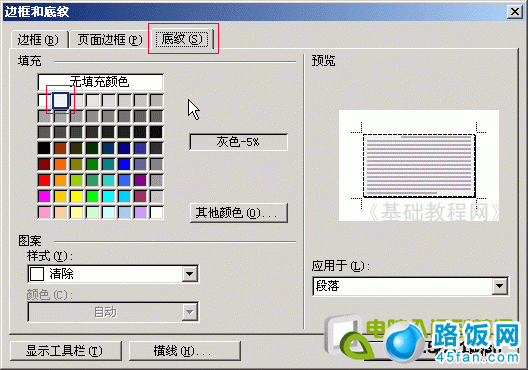
Task: Click the 显示工具栏(T) button
Action: (x=65, y=351)
